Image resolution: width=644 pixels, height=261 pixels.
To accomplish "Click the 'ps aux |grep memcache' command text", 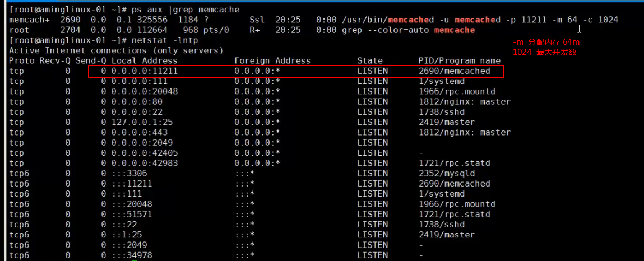I will click(x=185, y=10).
